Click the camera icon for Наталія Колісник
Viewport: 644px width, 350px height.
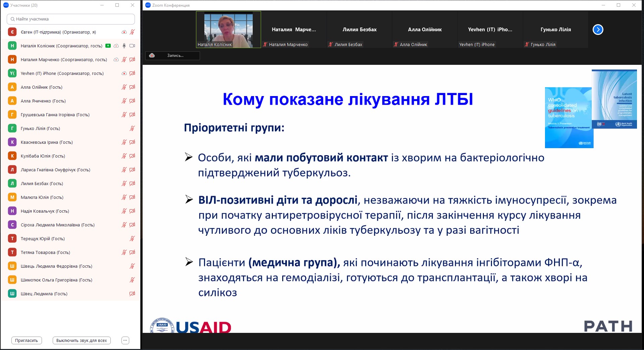pyautogui.click(x=132, y=46)
